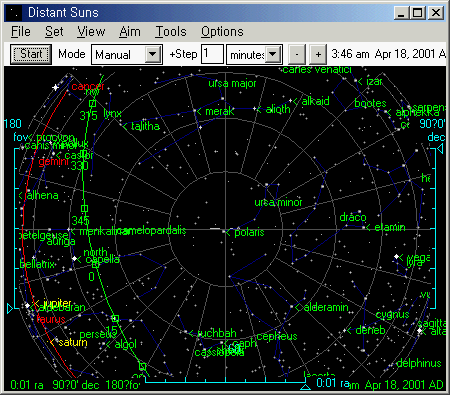Click the Vega star on the map
This screenshot has width=450, height=395.
click(x=396, y=256)
